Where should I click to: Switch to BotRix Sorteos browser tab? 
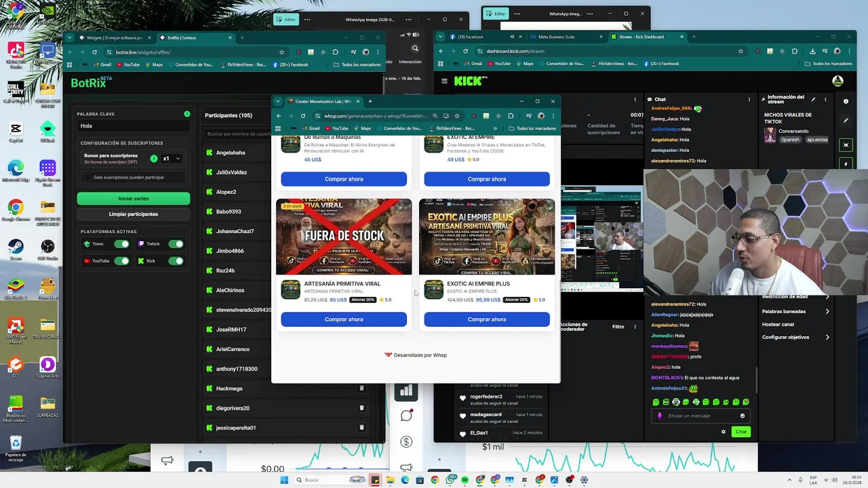(197, 37)
